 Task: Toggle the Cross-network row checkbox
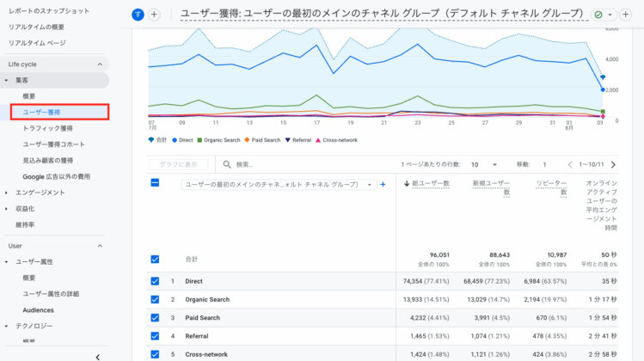click(x=155, y=354)
